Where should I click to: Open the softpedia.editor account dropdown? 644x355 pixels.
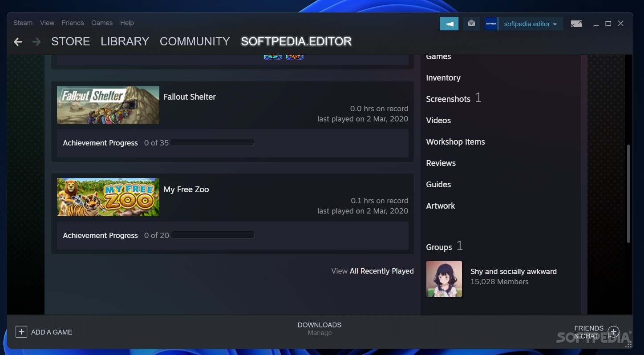[530, 24]
